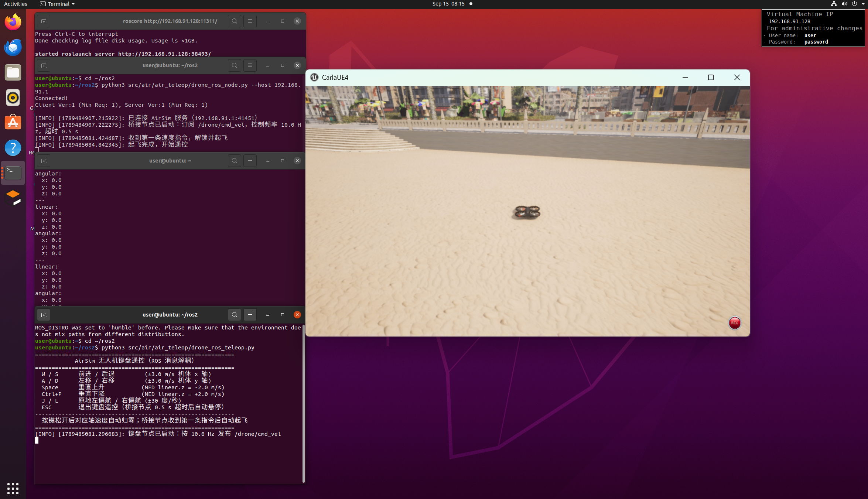Open Rhythmbox music player in dock
This screenshot has height=499, width=868.
(13, 98)
